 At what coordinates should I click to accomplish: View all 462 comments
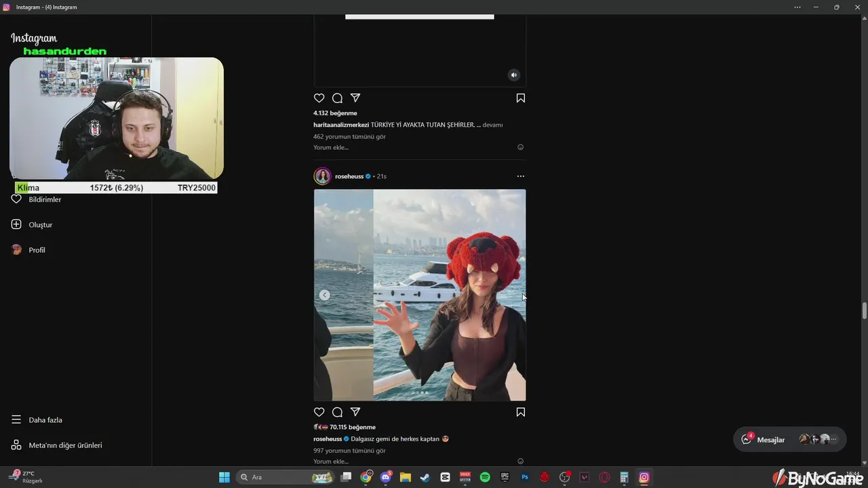pos(349,136)
